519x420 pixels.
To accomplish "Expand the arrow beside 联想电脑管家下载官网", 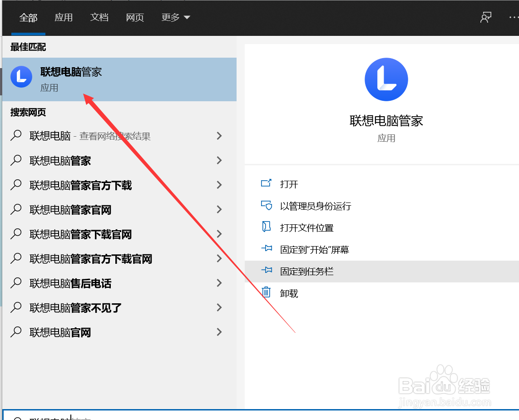I will click(x=219, y=234).
